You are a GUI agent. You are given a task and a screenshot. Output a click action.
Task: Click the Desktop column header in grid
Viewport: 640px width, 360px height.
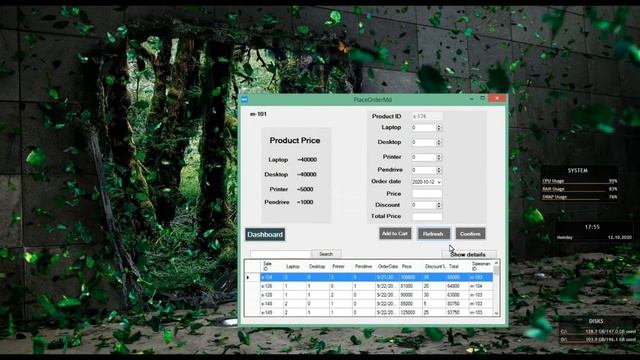pyautogui.click(x=318, y=266)
